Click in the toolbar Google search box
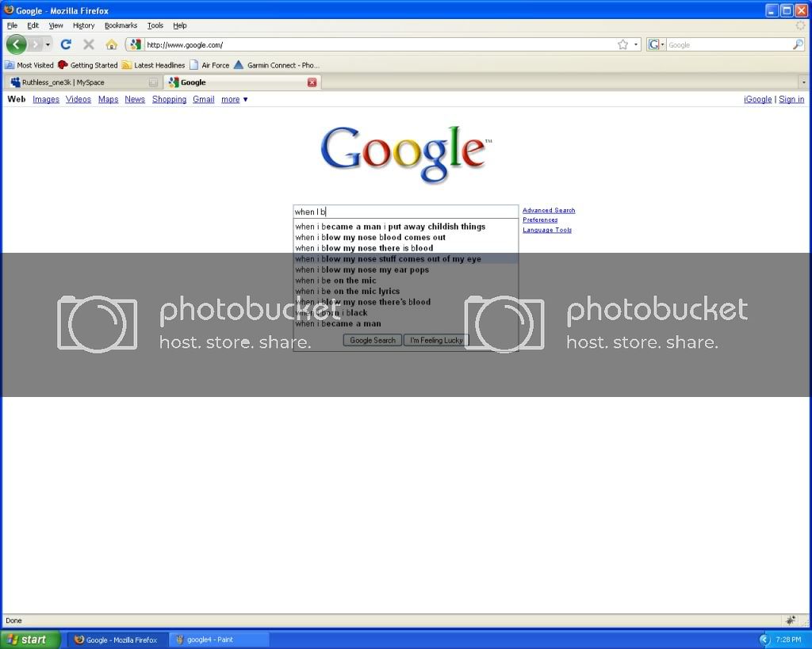812x649 pixels. point(729,45)
